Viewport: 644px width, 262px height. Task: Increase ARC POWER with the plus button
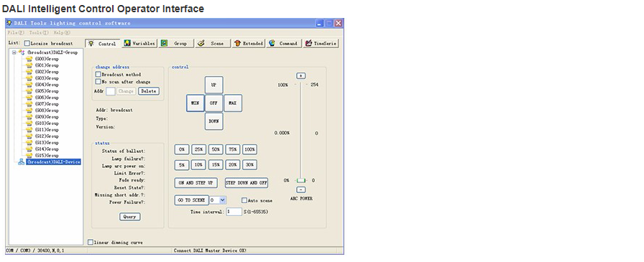(x=301, y=76)
